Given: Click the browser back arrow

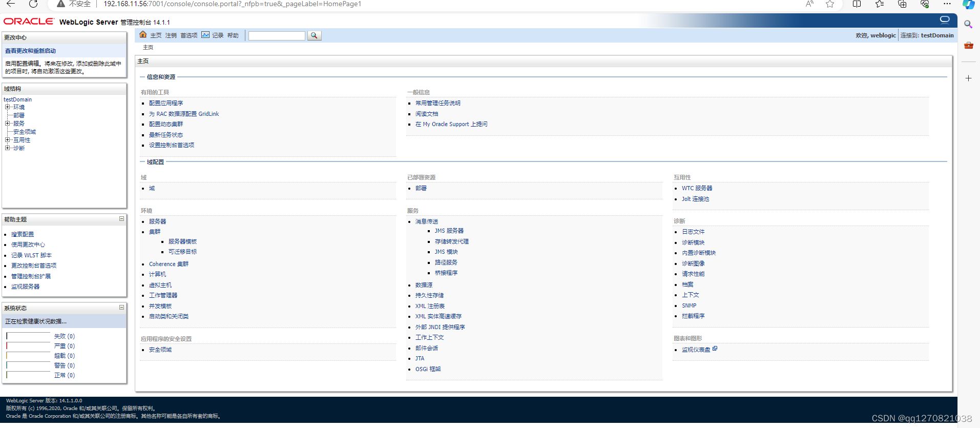Looking at the screenshot, I should 10,4.
